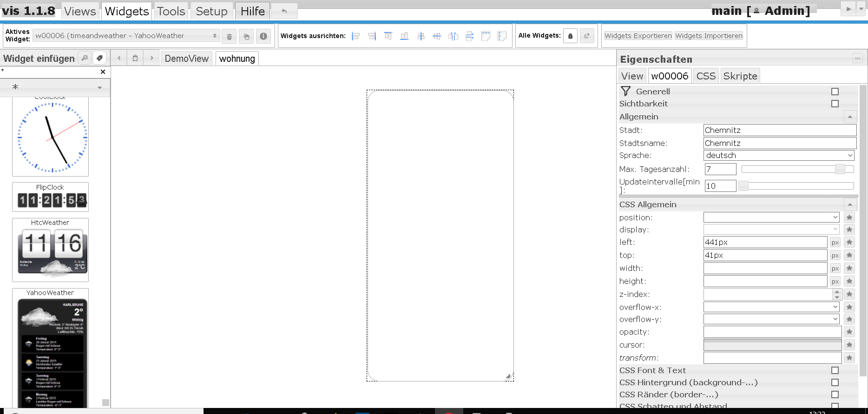Expand the overflow-x dropdown
868x414 pixels.
coord(771,307)
